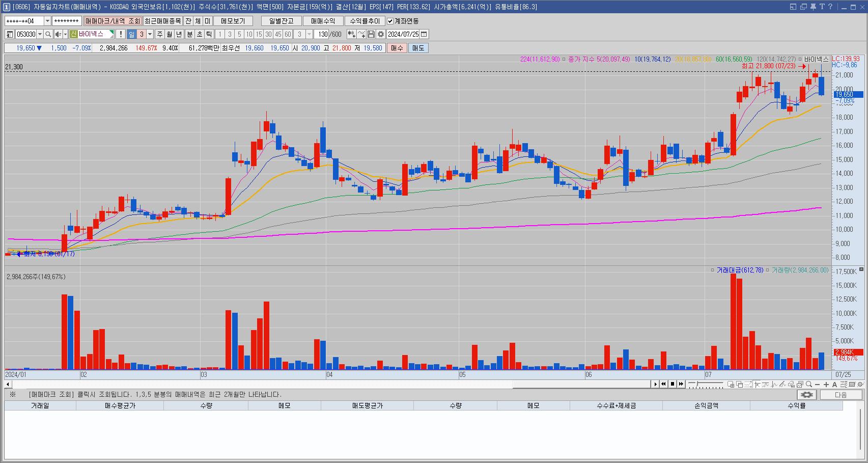
Task: Open chart settings gear icon
Action: tap(381, 34)
